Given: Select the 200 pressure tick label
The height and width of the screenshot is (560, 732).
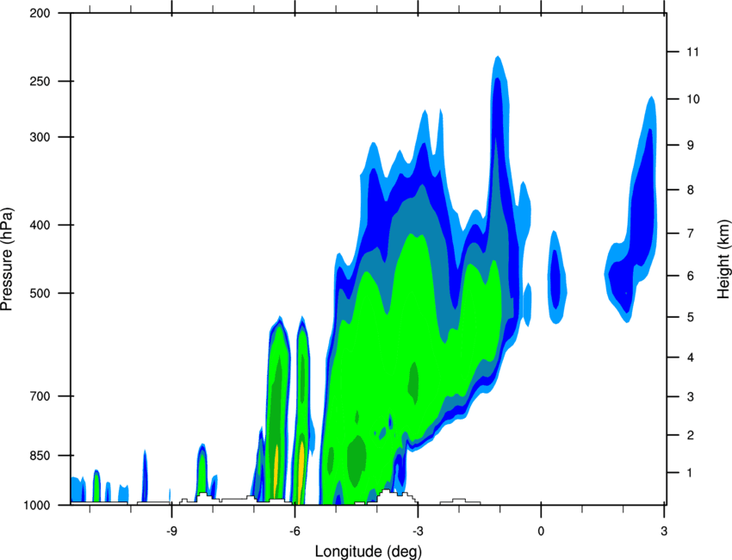Looking at the screenshot, I should click(x=40, y=13).
